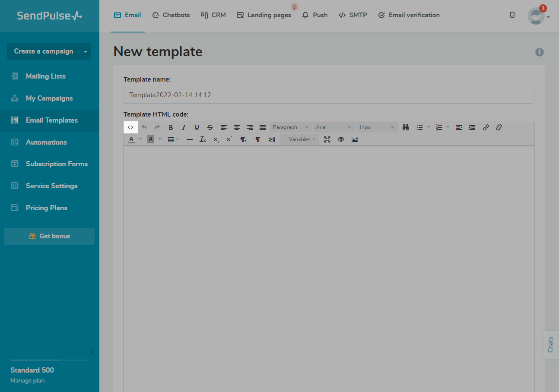
Task: Open the source code view button
Action: tap(130, 127)
